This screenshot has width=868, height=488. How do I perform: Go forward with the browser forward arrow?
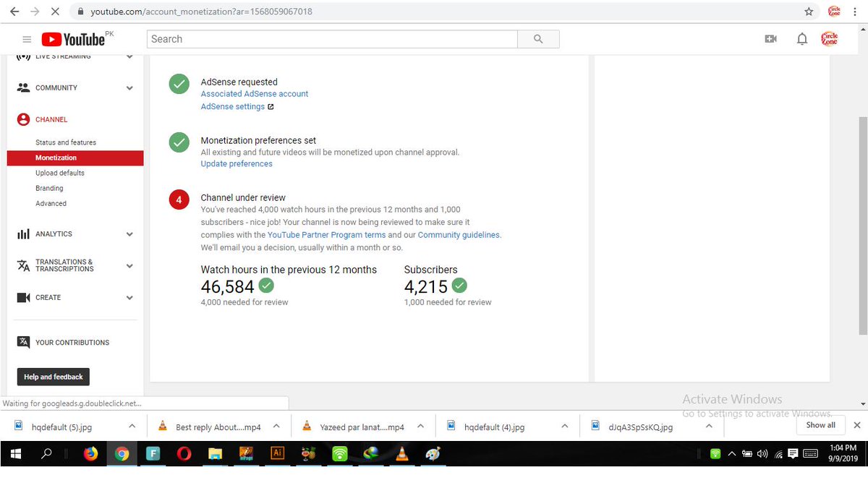coord(35,12)
